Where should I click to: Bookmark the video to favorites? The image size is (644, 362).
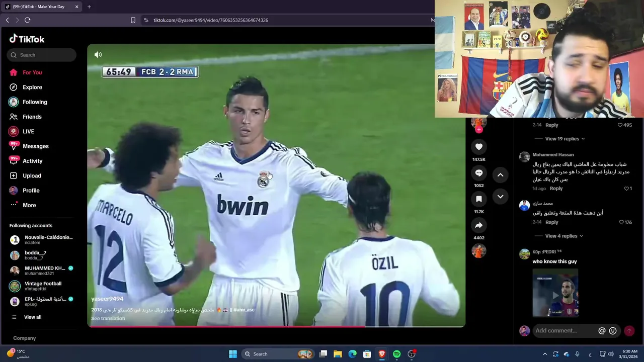coord(479,199)
